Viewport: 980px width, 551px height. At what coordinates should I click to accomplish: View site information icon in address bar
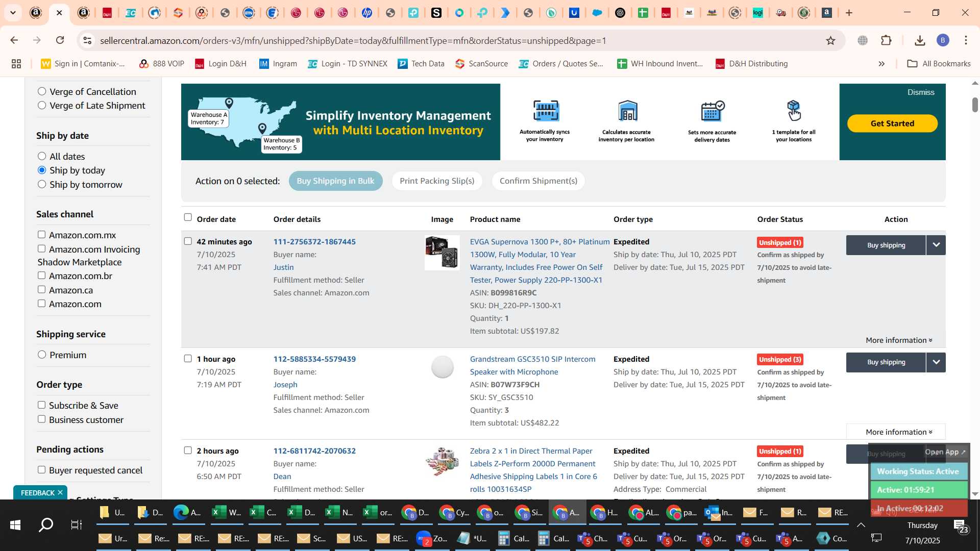(87, 40)
